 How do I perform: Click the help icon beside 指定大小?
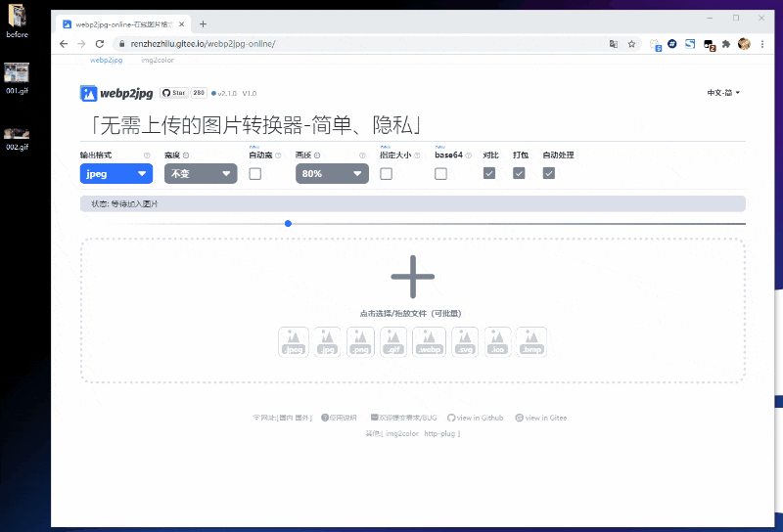[x=417, y=155]
